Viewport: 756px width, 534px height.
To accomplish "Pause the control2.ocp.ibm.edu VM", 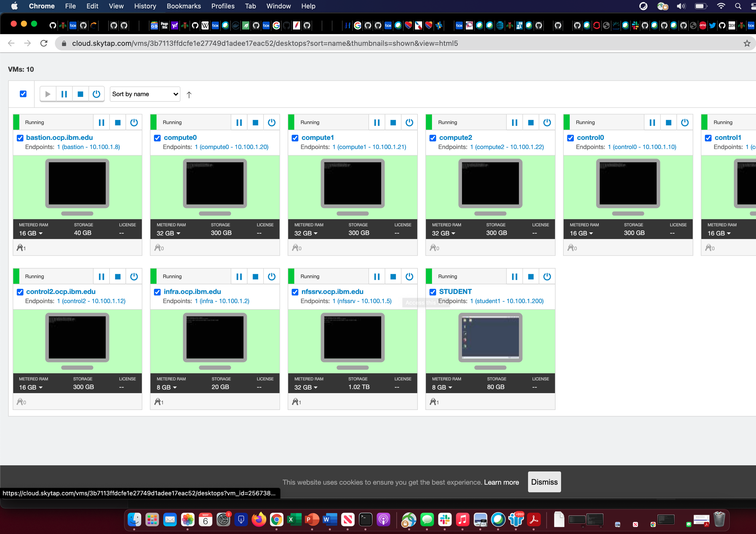I will point(101,277).
